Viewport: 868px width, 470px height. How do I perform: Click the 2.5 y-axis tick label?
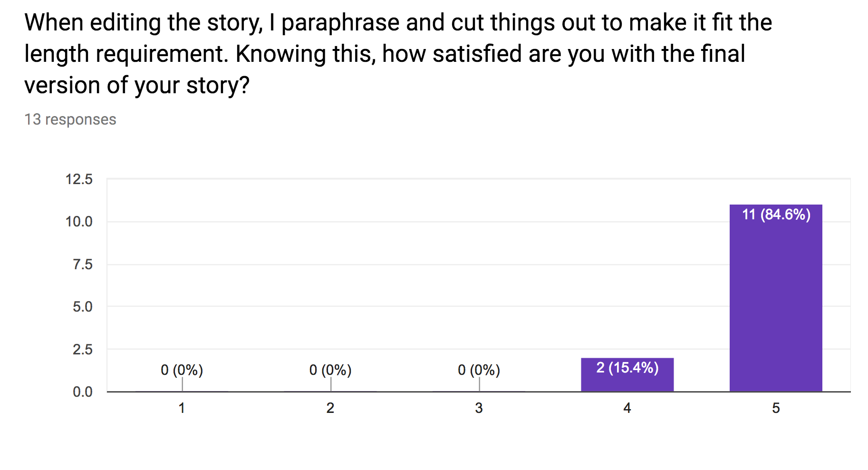click(x=82, y=350)
